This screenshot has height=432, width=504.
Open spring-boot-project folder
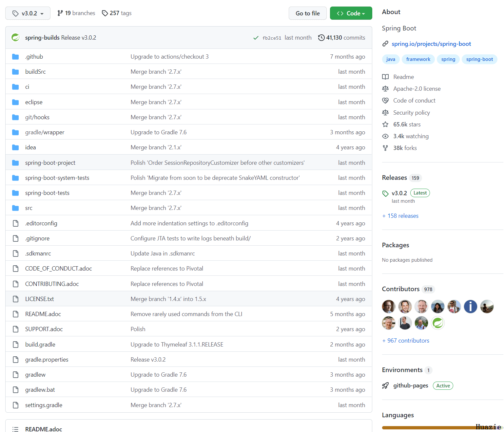click(50, 163)
